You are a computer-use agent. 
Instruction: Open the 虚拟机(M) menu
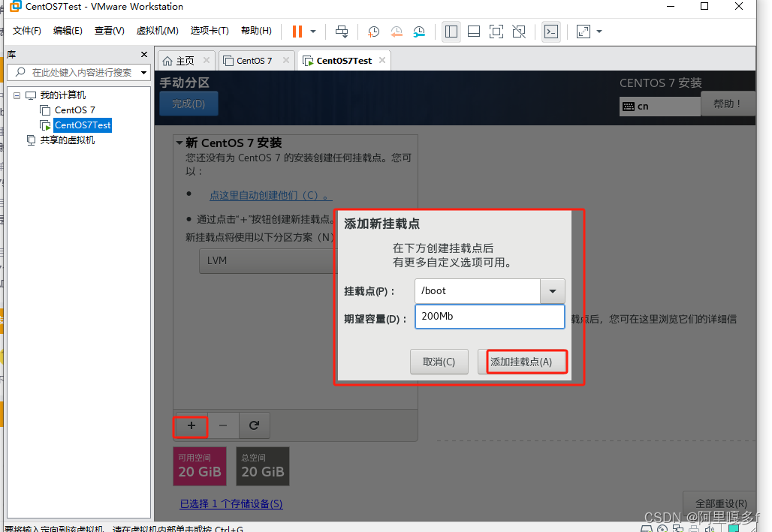pos(156,31)
